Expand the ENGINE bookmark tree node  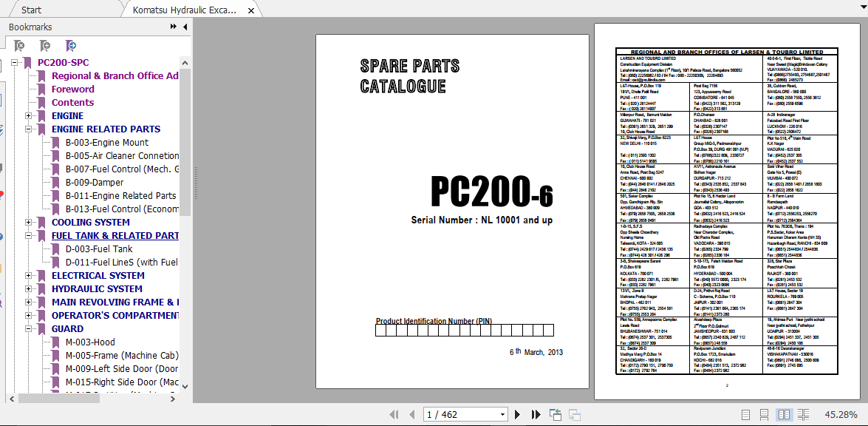28,116
